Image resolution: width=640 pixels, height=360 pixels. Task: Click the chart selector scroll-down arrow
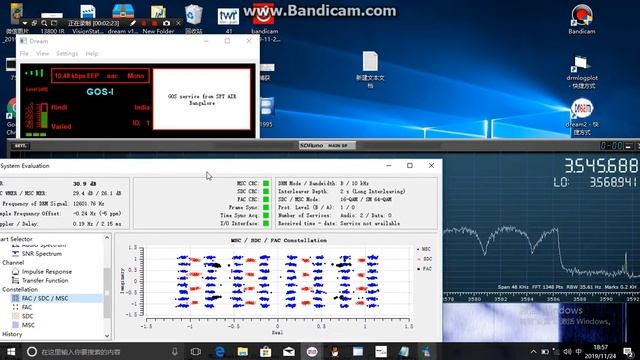[107, 336]
